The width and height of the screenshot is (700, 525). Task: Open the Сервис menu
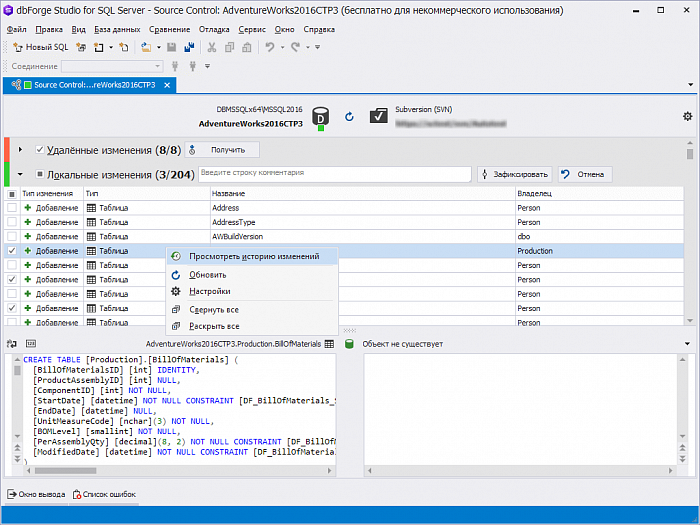coord(252,29)
